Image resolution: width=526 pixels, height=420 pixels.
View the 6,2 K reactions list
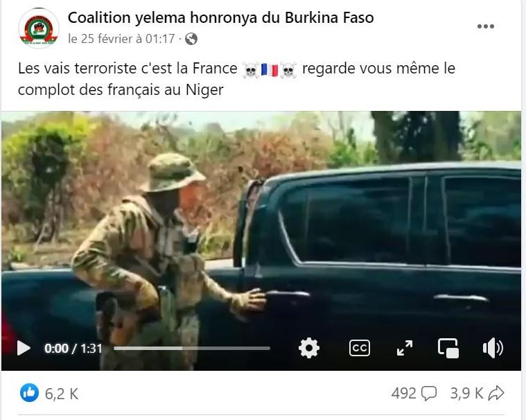62,394
